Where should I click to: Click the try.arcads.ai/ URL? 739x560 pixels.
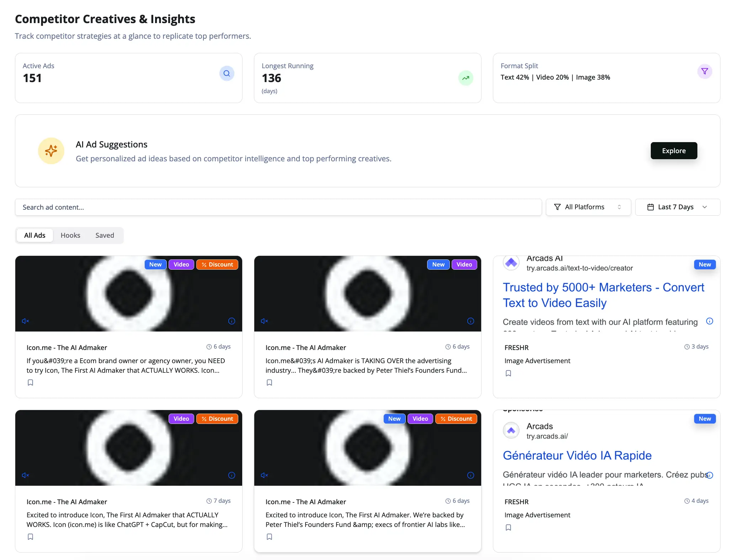tap(547, 436)
